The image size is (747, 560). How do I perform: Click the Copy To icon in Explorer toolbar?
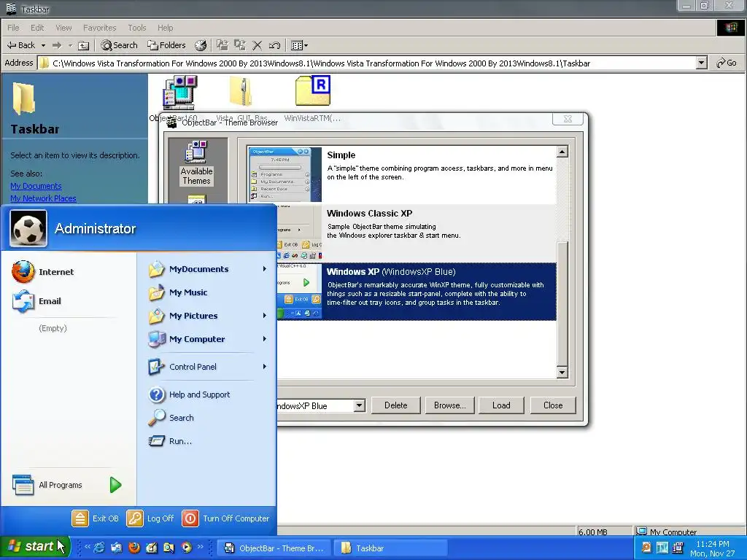point(239,45)
